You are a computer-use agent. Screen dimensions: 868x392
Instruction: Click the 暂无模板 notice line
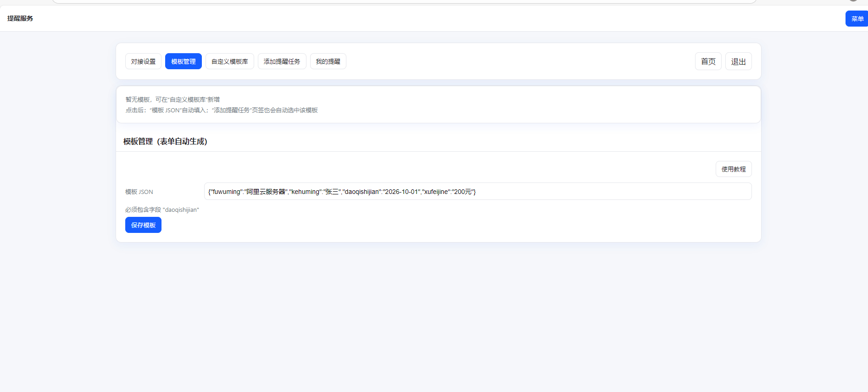tap(172, 99)
